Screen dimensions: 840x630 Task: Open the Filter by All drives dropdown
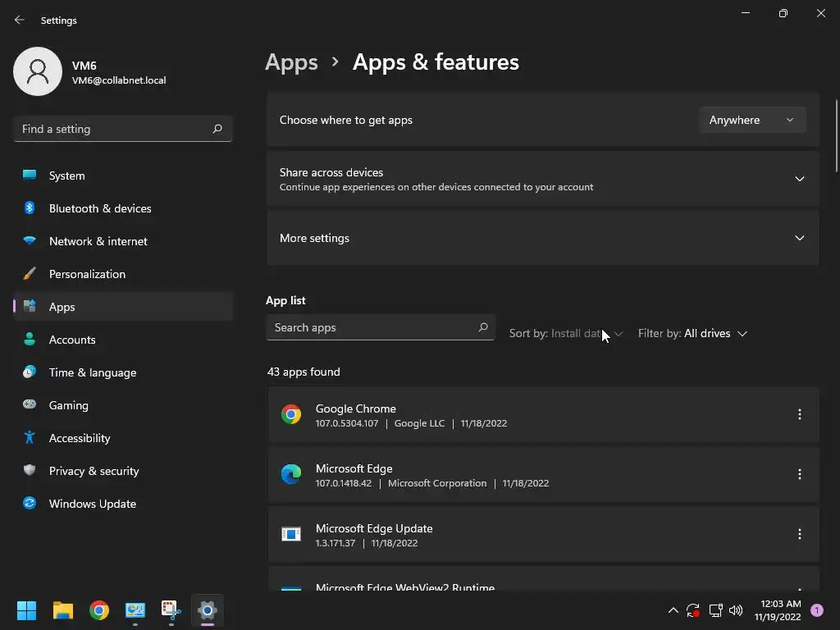pos(692,333)
